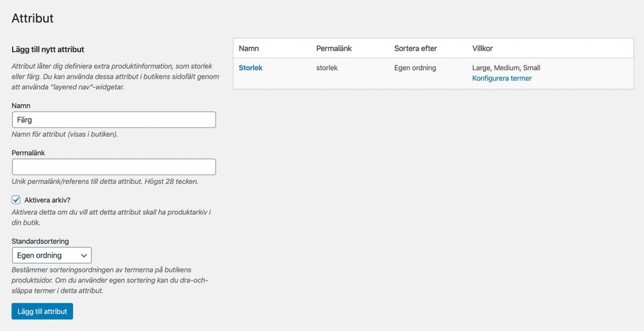
Task: Click the Konfigurera termer link
Action: [x=502, y=79]
